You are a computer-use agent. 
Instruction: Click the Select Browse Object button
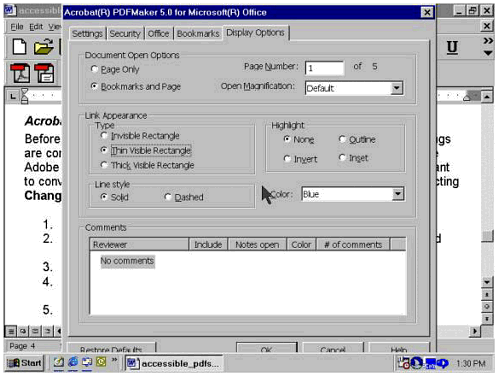(487, 307)
